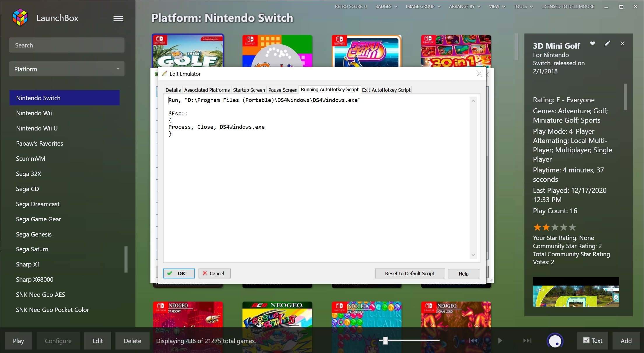The width and height of the screenshot is (644, 353).
Task: Click the Edit button in bottom bar
Action: coord(98,341)
